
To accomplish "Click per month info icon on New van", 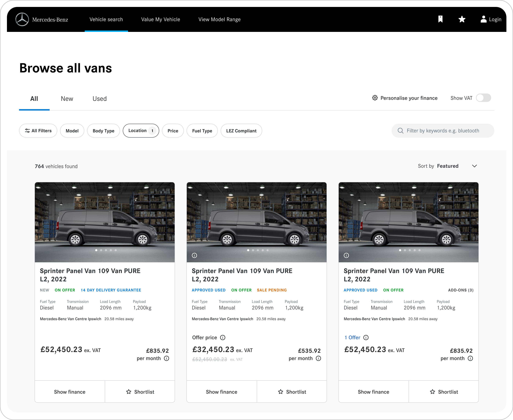I will click(166, 358).
